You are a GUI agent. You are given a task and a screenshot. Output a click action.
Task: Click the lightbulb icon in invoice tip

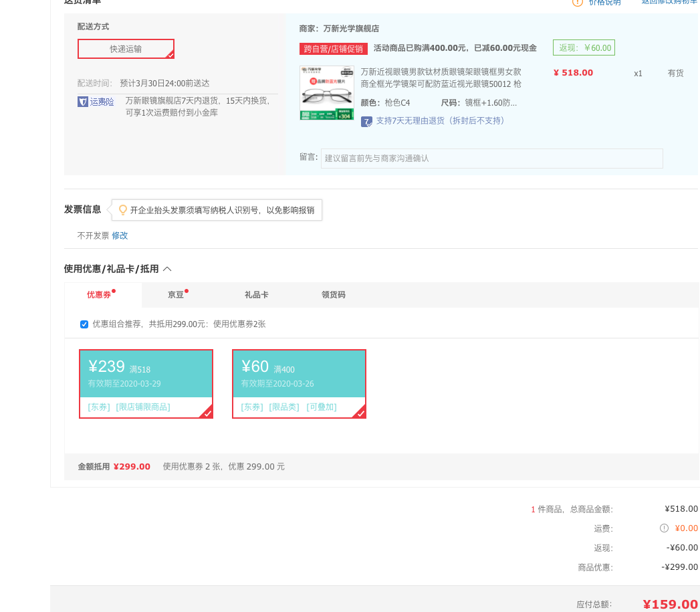click(123, 210)
